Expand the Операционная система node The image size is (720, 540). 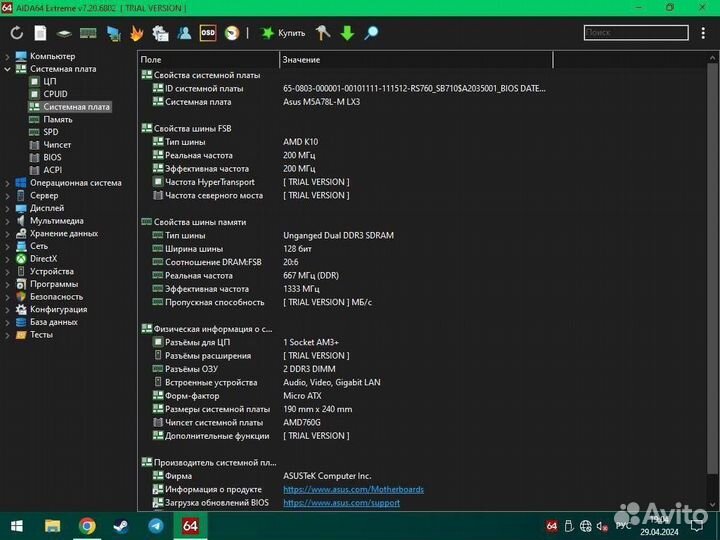coord(7,183)
